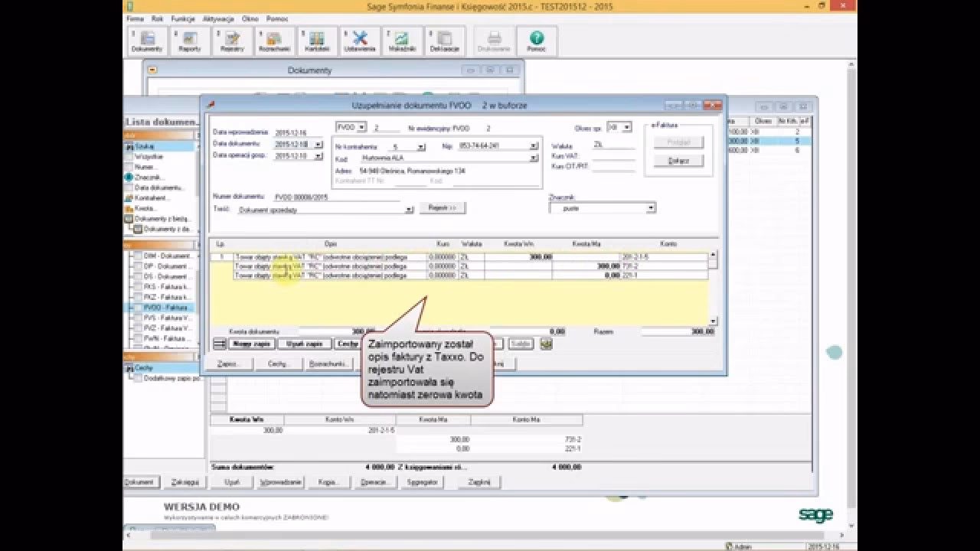Screen dimensions: 980x551
Task: Expand the Znacznik dropdown showing puste
Action: click(x=651, y=208)
